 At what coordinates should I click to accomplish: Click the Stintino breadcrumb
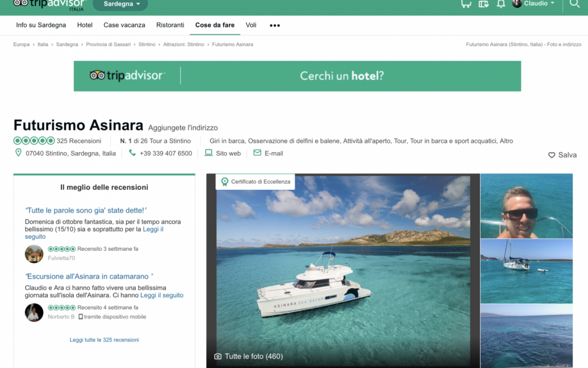[147, 44]
